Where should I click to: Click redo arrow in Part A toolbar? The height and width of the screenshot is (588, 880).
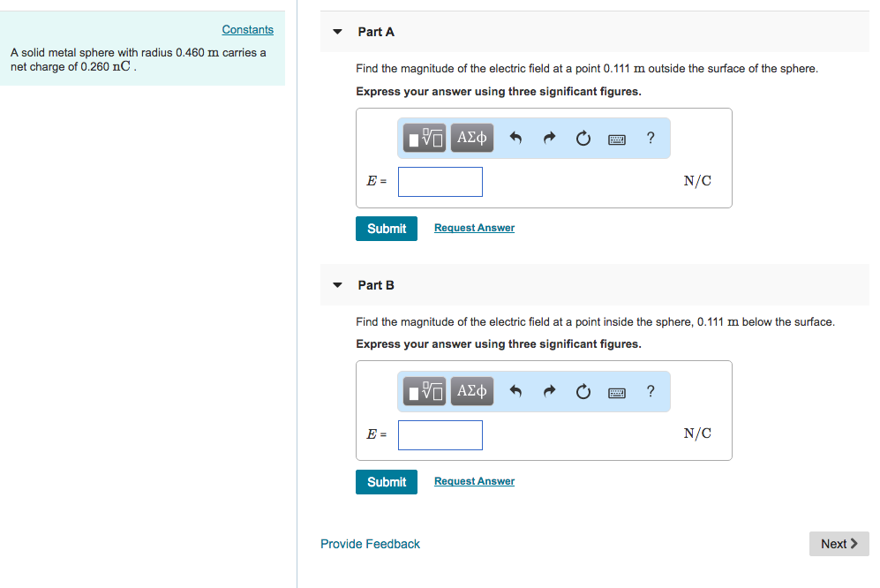click(x=549, y=138)
